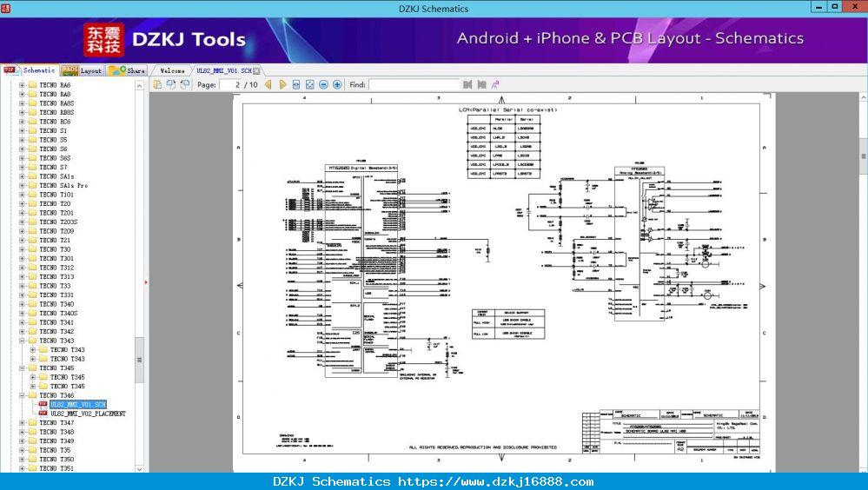Select the TECNO T203S folder
This screenshot has height=490, width=868.
(x=58, y=222)
